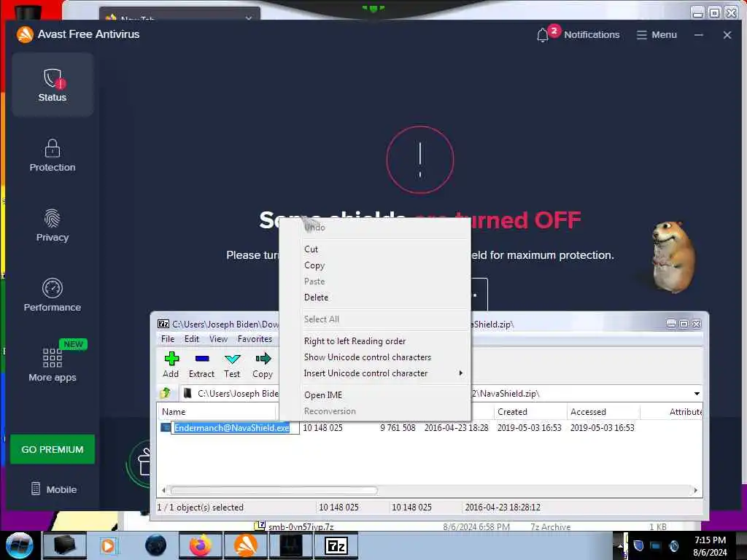Image resolution: width=747 pixels, height=560 pixels.
Task: Open More apps grid in Avast
Action: pyautogui.click(x=53, y=365)
